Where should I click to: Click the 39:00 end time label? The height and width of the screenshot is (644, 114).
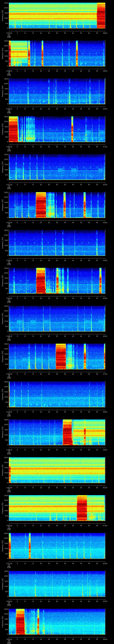pos(105,71)
